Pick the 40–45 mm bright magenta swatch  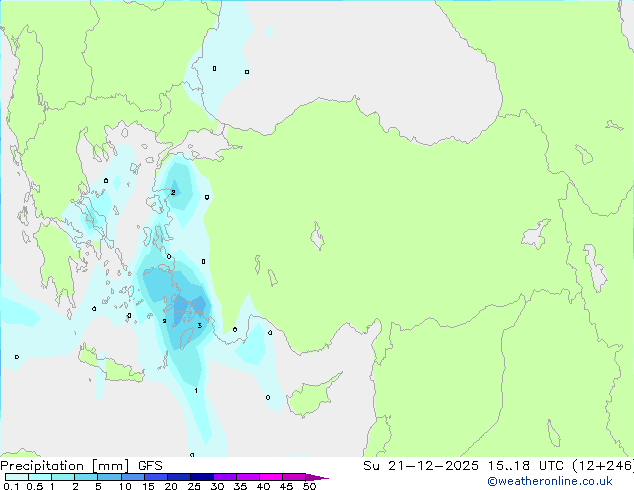(x=271, y=477)
